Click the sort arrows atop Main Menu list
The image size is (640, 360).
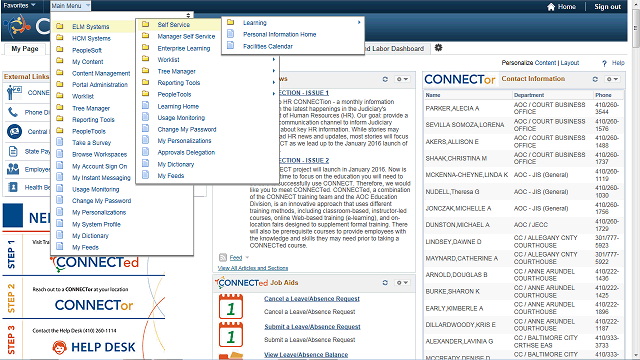(x=188, y=15)
